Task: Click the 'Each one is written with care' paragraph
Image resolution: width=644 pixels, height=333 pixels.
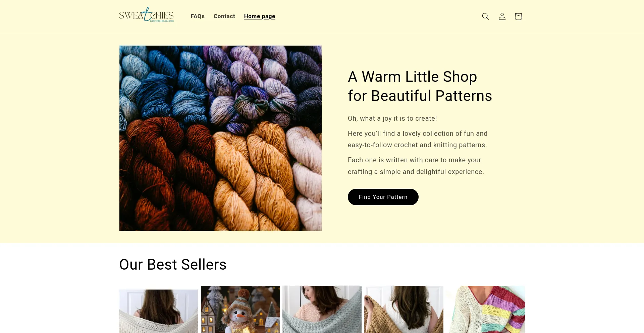Action: tap(416, 166)
